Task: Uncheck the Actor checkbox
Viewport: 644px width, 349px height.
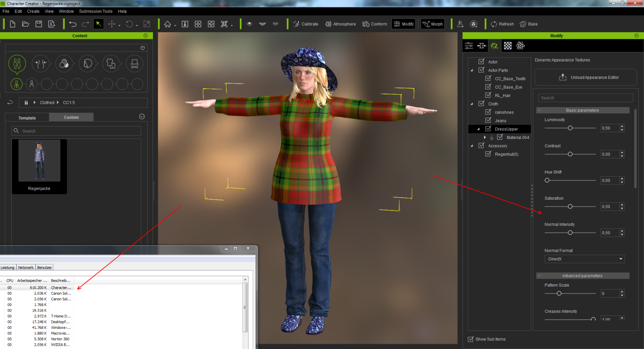Action: click(481, 62)
